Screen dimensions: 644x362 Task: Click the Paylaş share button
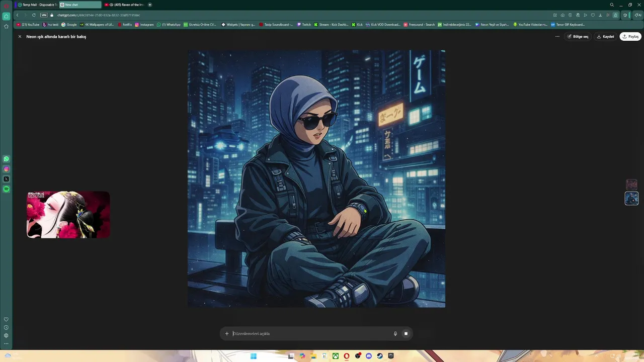(x=630, y=37)
